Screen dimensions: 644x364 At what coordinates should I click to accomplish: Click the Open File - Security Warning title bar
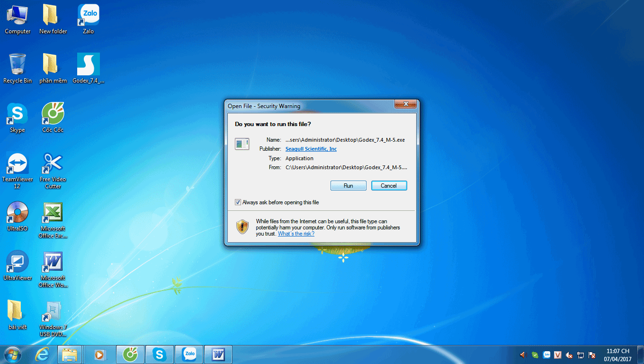(x=310, y=106)
